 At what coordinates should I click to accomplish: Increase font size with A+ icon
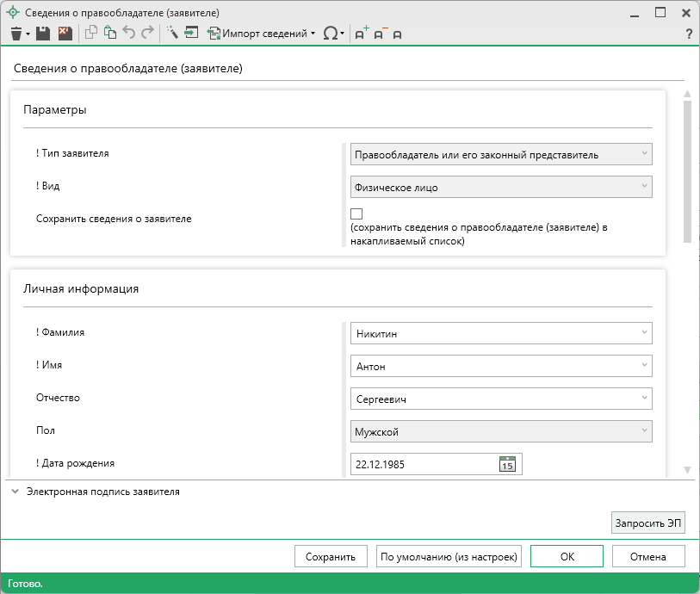pos(362,34)
